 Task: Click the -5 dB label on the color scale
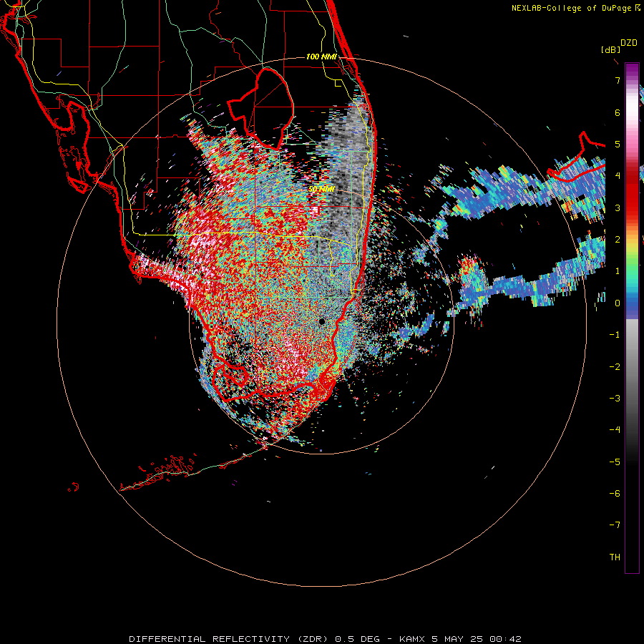tap(615, 462)
